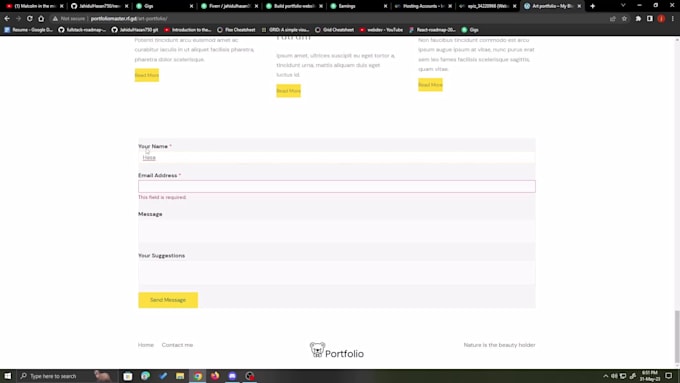
Task: Switch to the Chrome taskbar icon
Action: 198,376
